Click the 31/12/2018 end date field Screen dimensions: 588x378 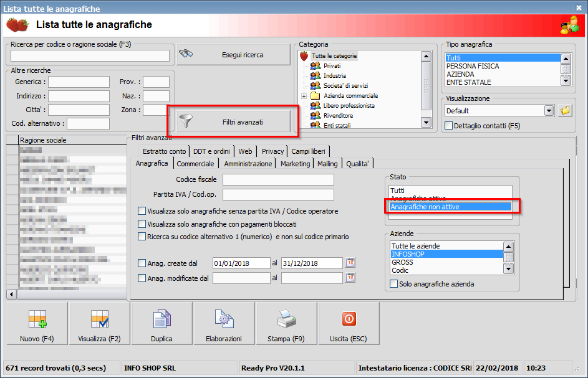point(312,263)
